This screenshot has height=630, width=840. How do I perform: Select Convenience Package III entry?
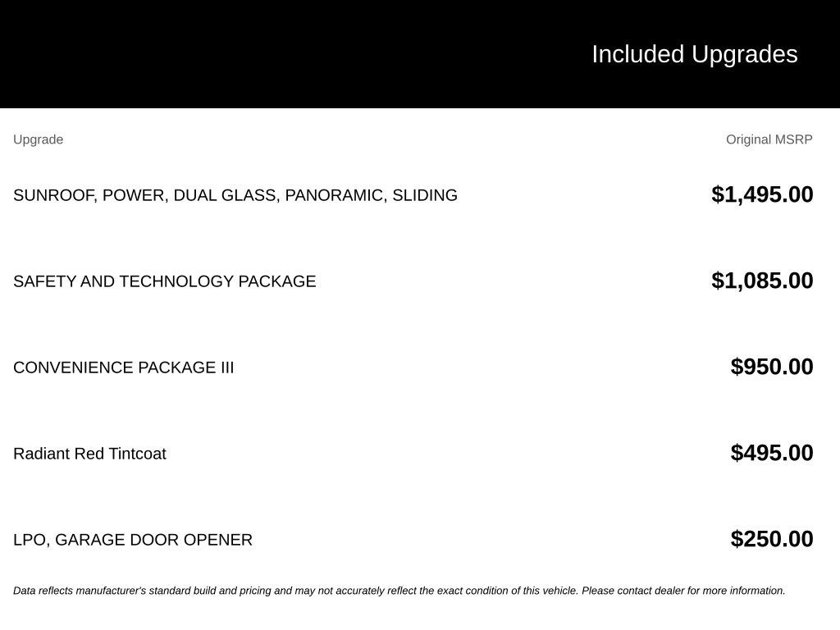tap(123, 367)
